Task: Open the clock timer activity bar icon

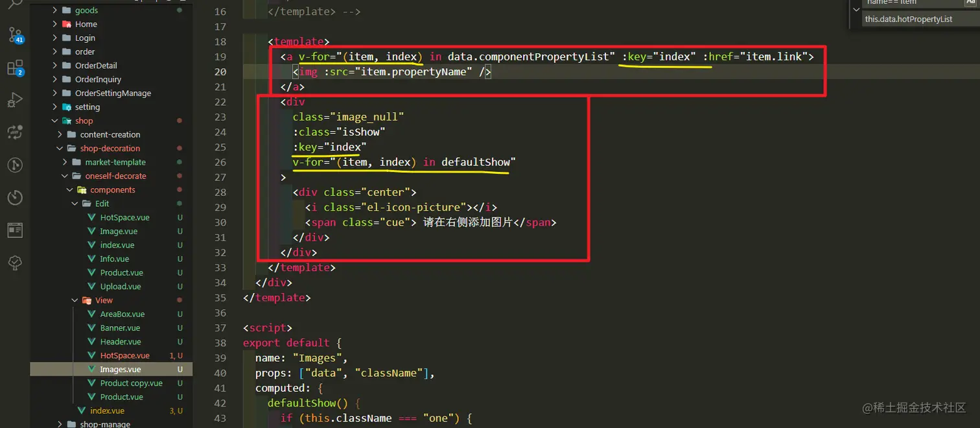Action: [14, 197]
